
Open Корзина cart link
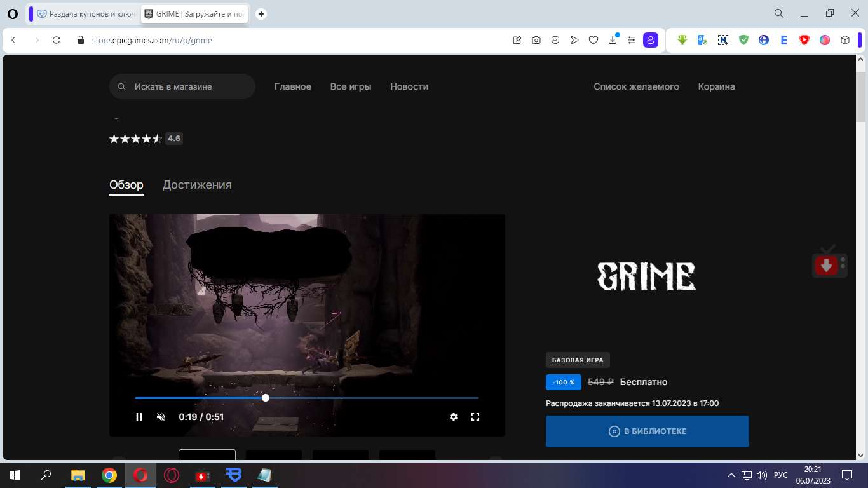click(717, 86)
